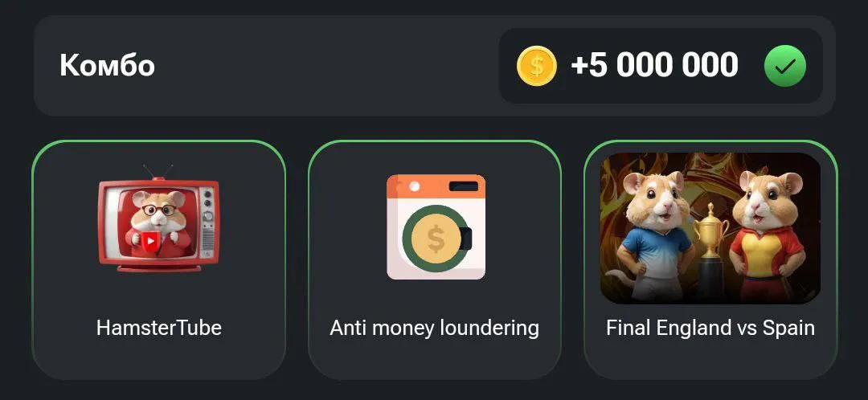Click the dollar sign inside washer drum

tap(436, 239)
